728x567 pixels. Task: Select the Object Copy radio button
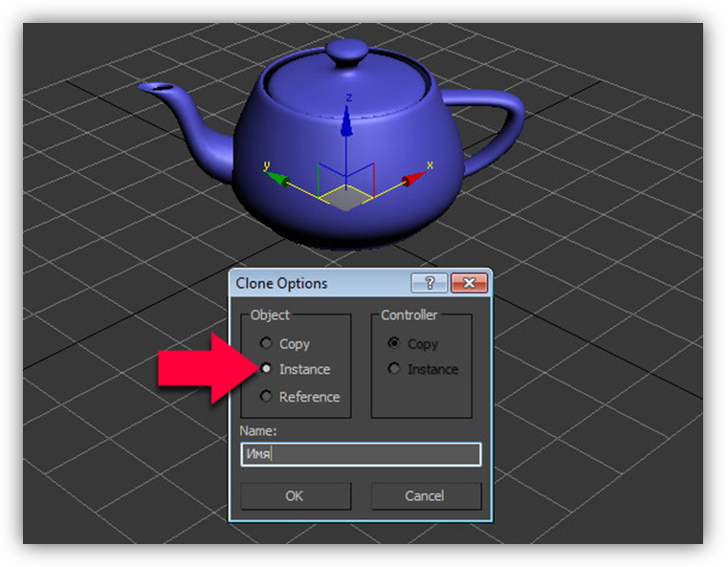coord(266,343)
